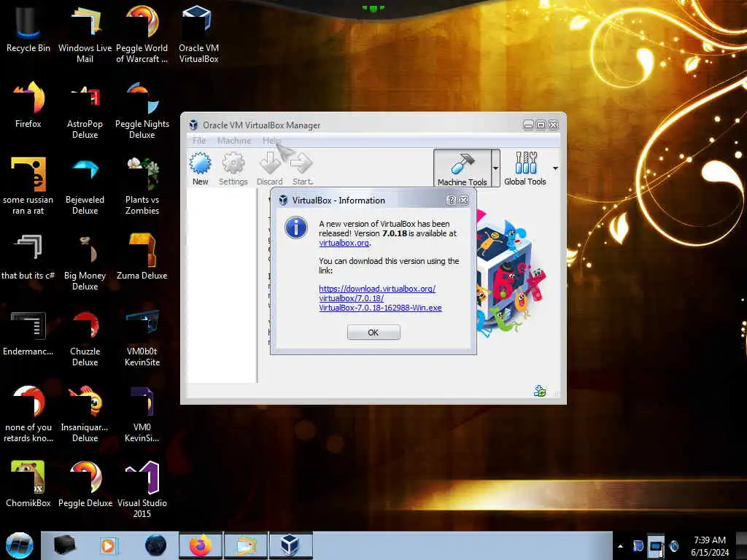Maximize the VirtualBox Manager window

[541, 125]
